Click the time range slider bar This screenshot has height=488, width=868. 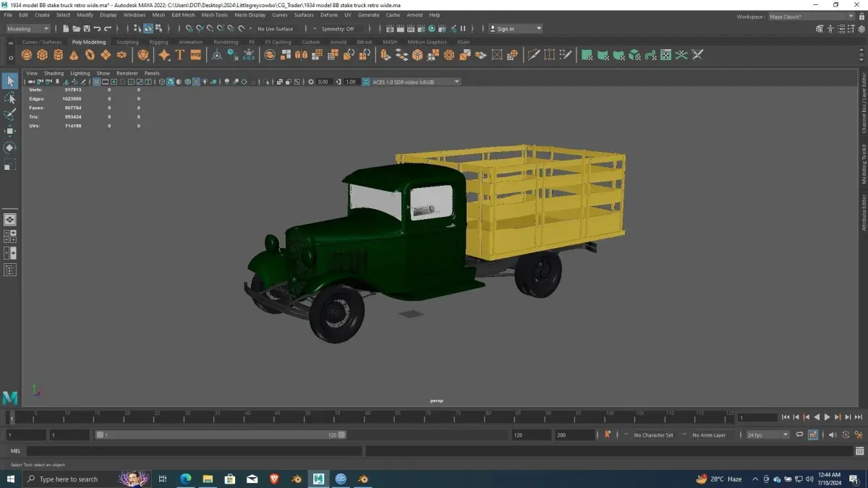coord(221,435)
